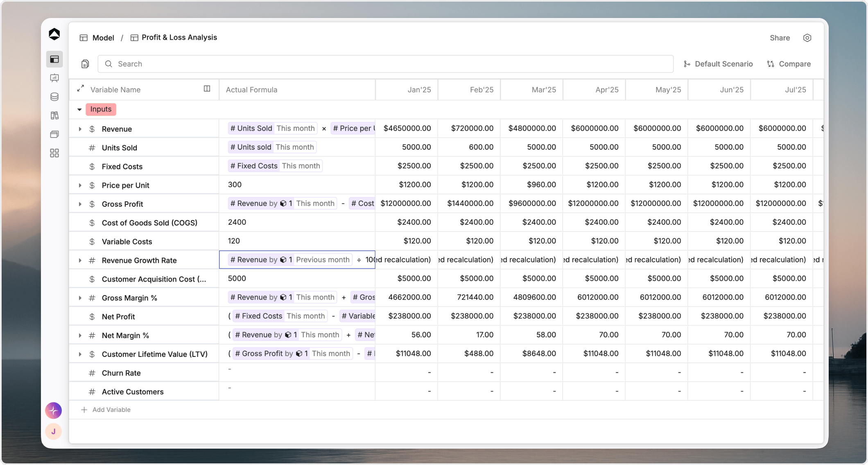868x465 pixels.
Task: Open the presentation board icon in the sidebar
Action: (x=54, y=78)
